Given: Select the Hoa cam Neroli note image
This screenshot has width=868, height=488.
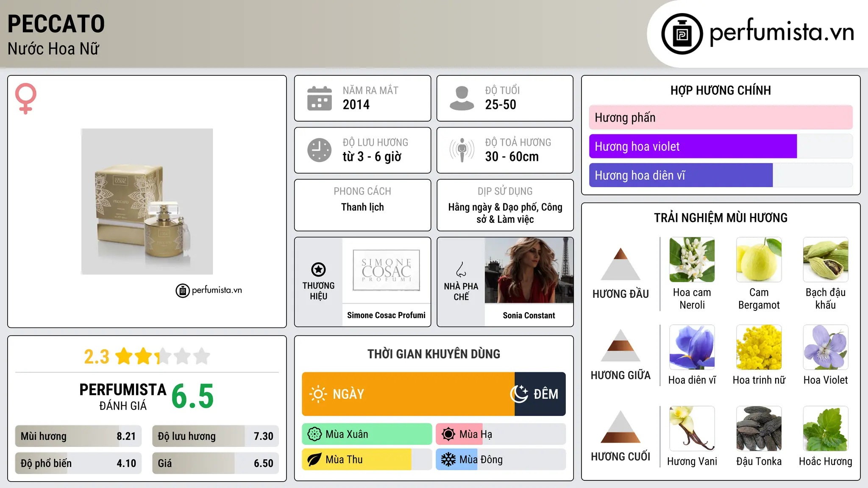Looking at the screenshot, I should click(692, 260).
